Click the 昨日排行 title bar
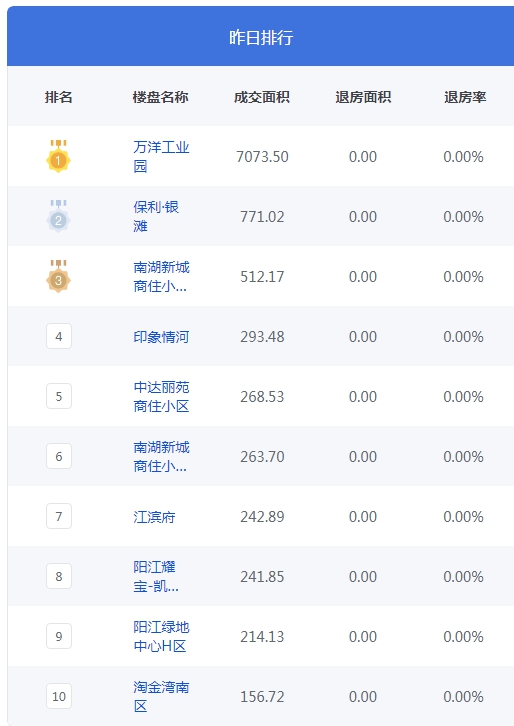The image size is (514, 726). click(261, 36)
